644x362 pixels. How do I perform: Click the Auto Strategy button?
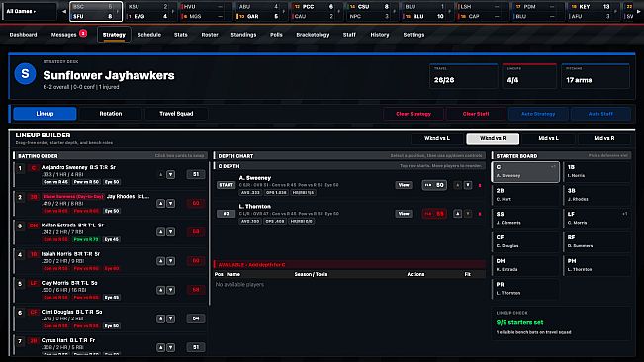pos(538,114)
